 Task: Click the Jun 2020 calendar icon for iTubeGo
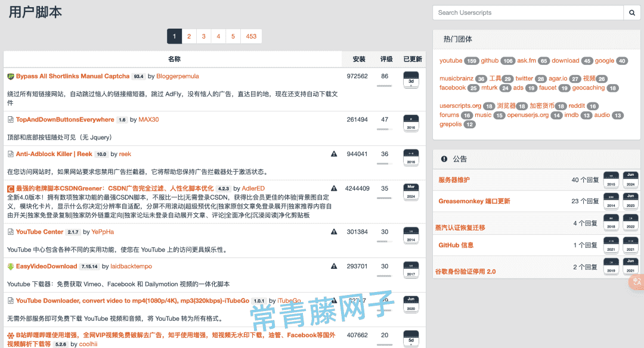click(x=411, y=304)
